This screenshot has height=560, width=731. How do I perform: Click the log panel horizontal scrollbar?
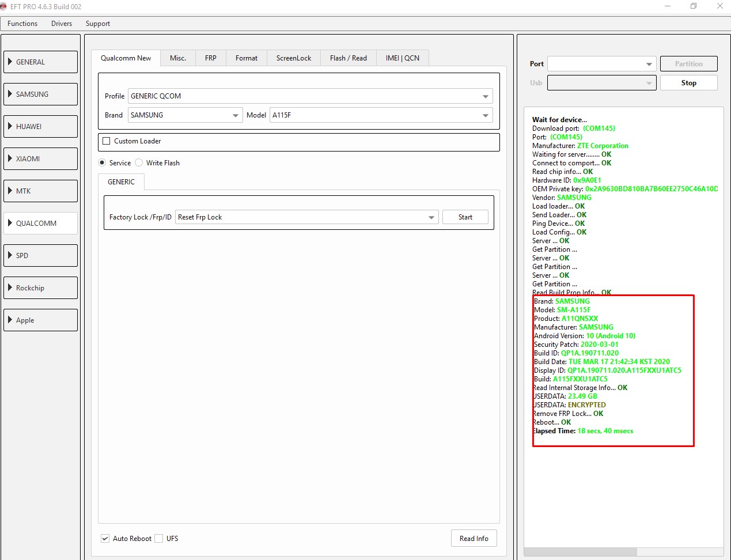[x=581, y=551]
